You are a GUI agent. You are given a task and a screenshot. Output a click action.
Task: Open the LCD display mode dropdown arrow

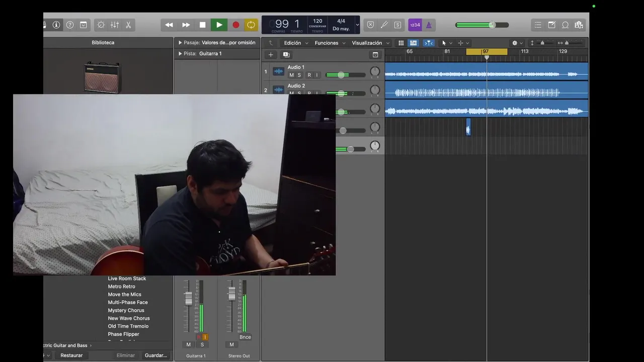(357, 25)
